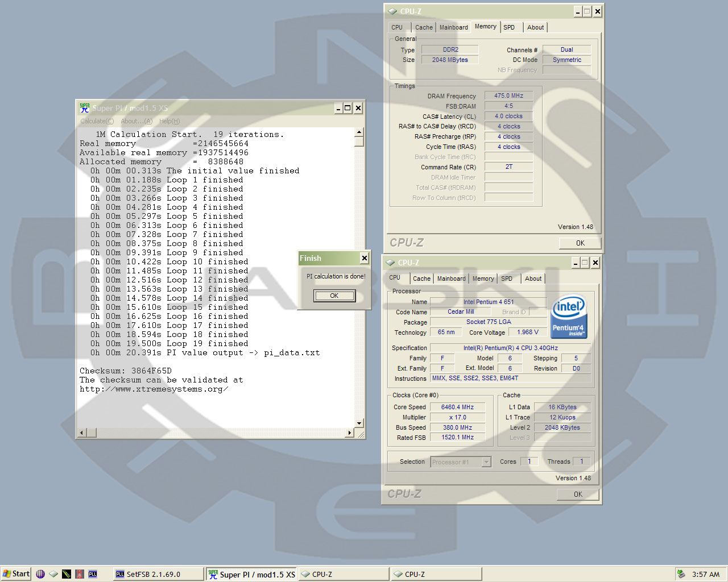Click the Safely Remove Hardware tray icon
Image resolution: width=728 pixels, height=582 pixels.
681,574
